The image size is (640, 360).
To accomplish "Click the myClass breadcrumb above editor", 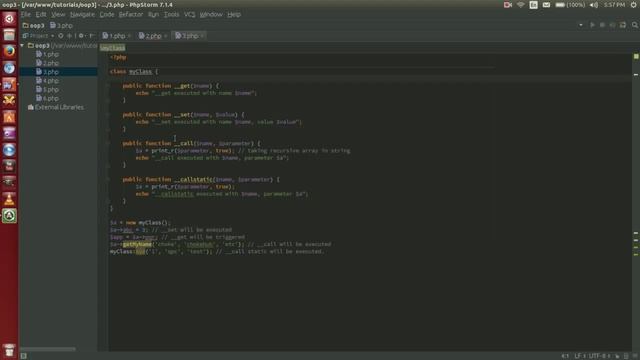I will pos(113,48).
